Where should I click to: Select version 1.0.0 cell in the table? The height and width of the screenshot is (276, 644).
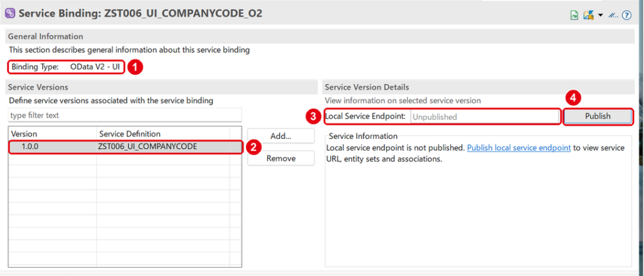tap(53, 146)
